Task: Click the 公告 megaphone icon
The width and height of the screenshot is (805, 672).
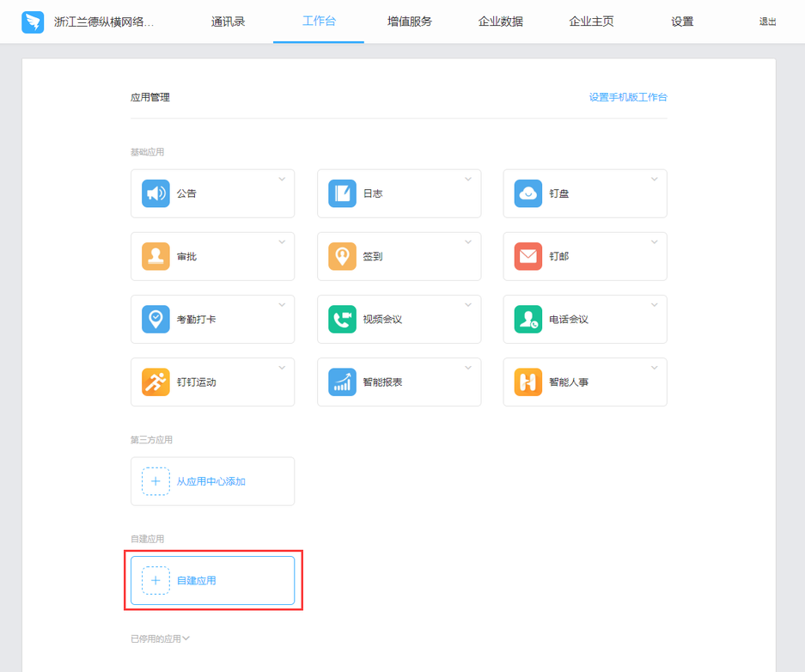Action: (x=156, y=193)
